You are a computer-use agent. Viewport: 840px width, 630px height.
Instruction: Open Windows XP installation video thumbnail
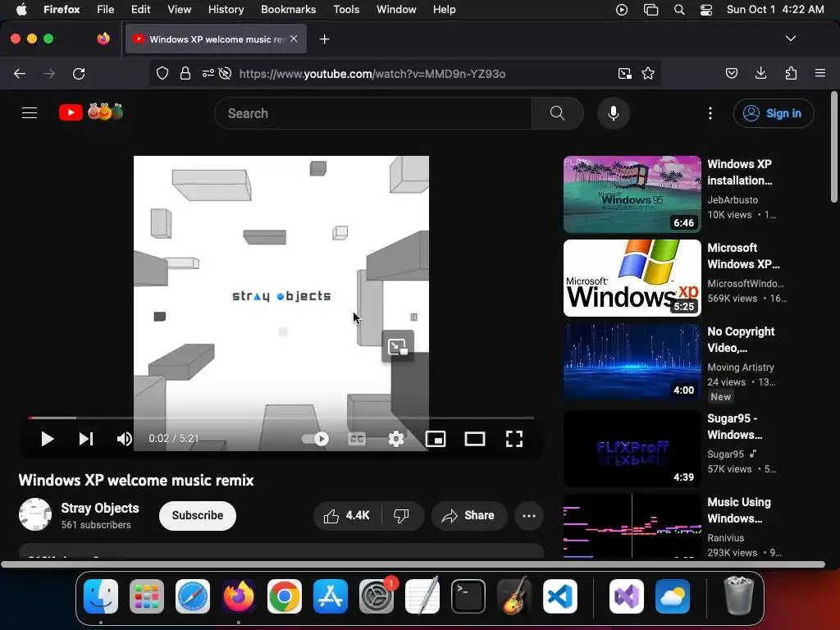(x=632, y=194)
